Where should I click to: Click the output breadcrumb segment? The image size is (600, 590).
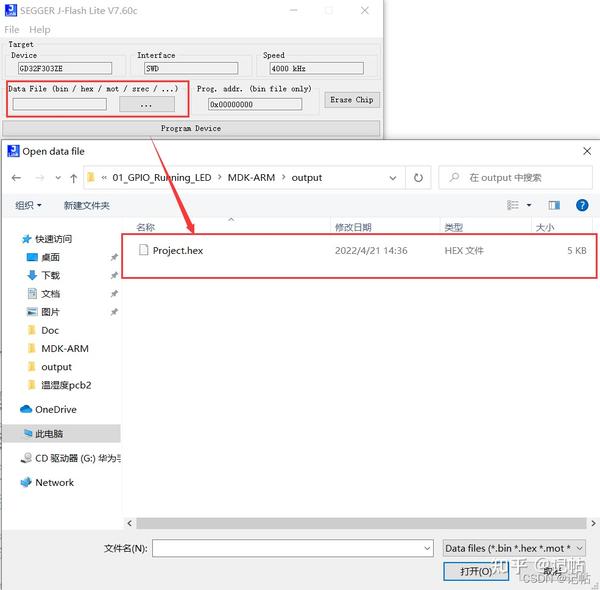click(307, 178)
